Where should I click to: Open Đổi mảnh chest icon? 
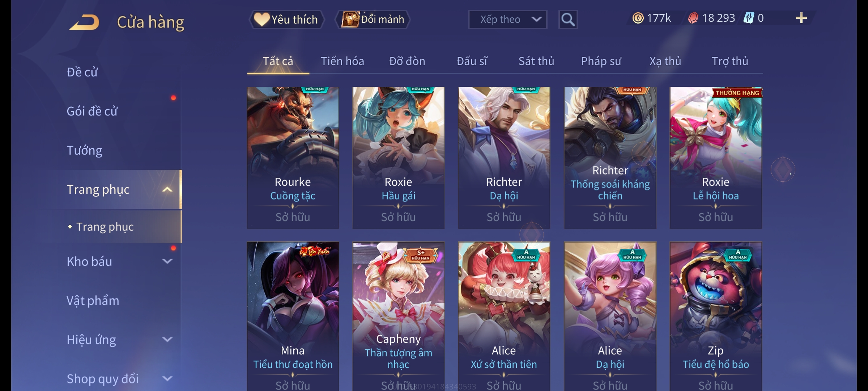click(350, 19)
